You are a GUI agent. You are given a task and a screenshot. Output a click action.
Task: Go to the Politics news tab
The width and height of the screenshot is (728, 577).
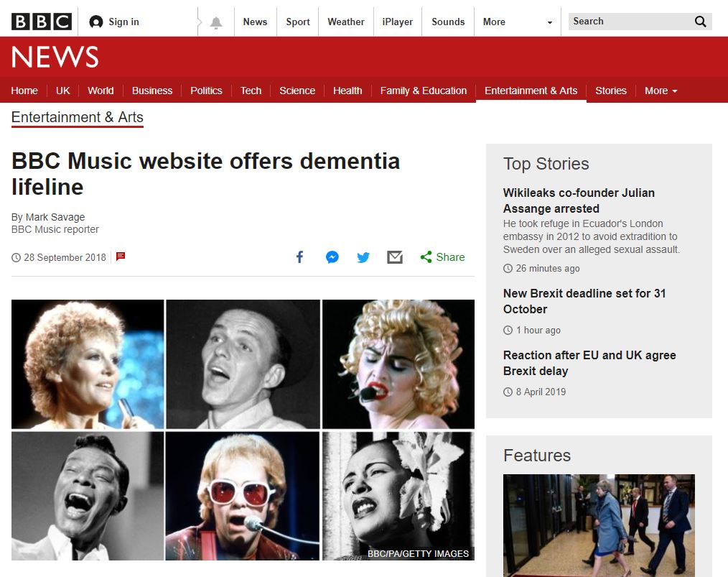coord(206,91)
